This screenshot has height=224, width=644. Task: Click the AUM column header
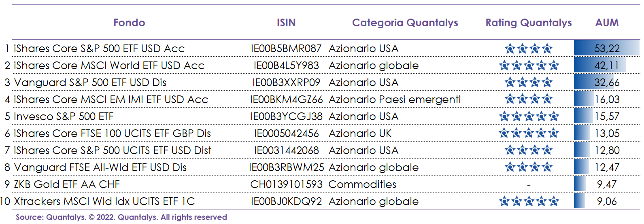click(x=607, y=23)
